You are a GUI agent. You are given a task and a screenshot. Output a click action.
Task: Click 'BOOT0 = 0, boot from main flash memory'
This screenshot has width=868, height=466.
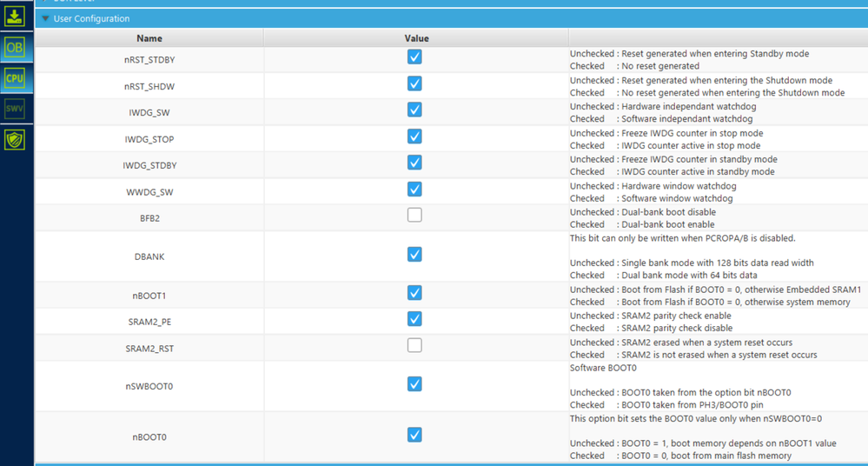706,456
